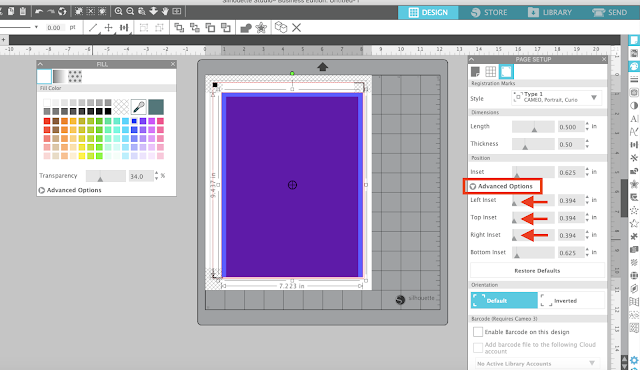Close the Page Setup panel
This screenshot has width=640, height=370.
click(604, 60)
